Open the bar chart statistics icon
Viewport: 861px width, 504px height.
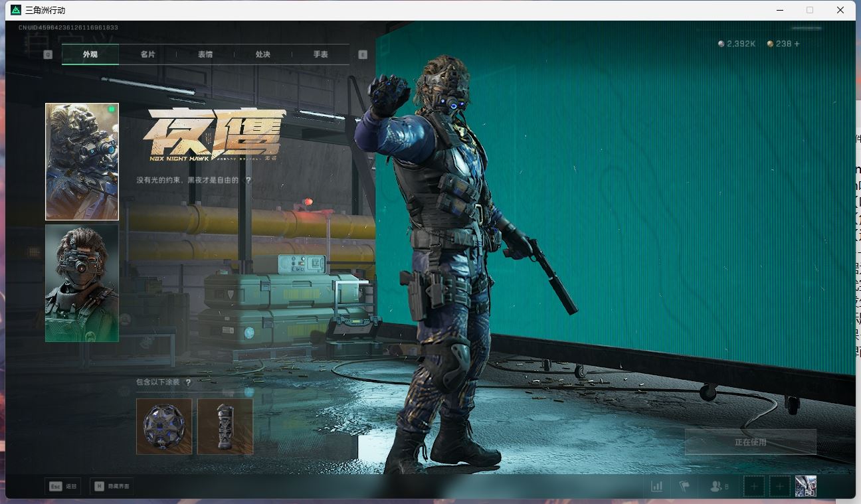tap(657, 487)
